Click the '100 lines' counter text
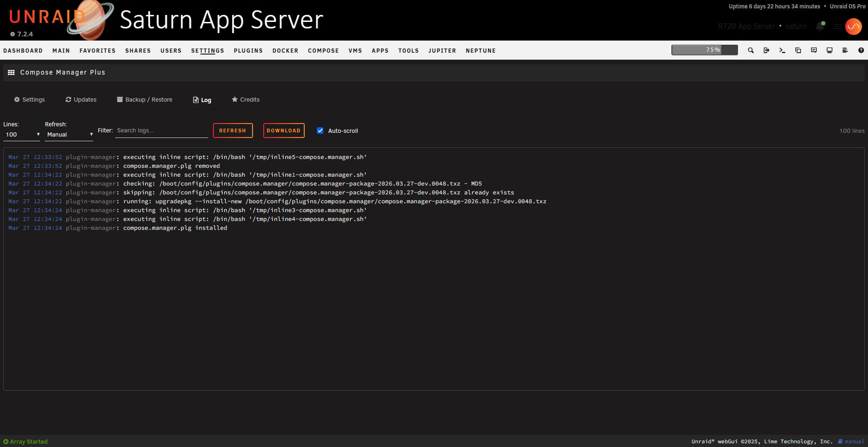The width and height of the screenshot is (868, 447). (x=852, y=131)
